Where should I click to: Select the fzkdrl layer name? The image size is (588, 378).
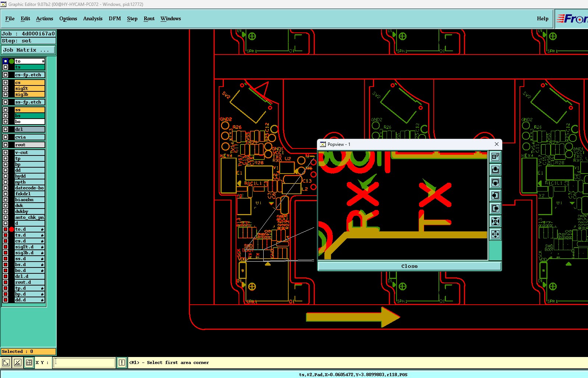pyautogui.click(x=29, y=194)
